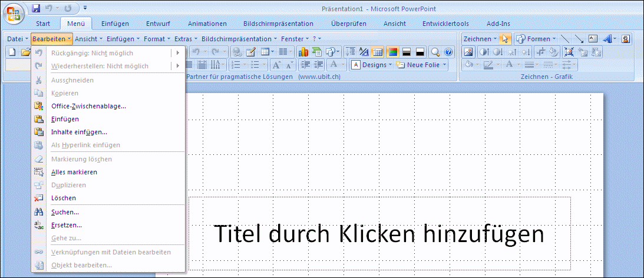644x278 pixels.
Task: Select 'Ersetzen...' in the open menu
Action: click(x=67, y=225)
